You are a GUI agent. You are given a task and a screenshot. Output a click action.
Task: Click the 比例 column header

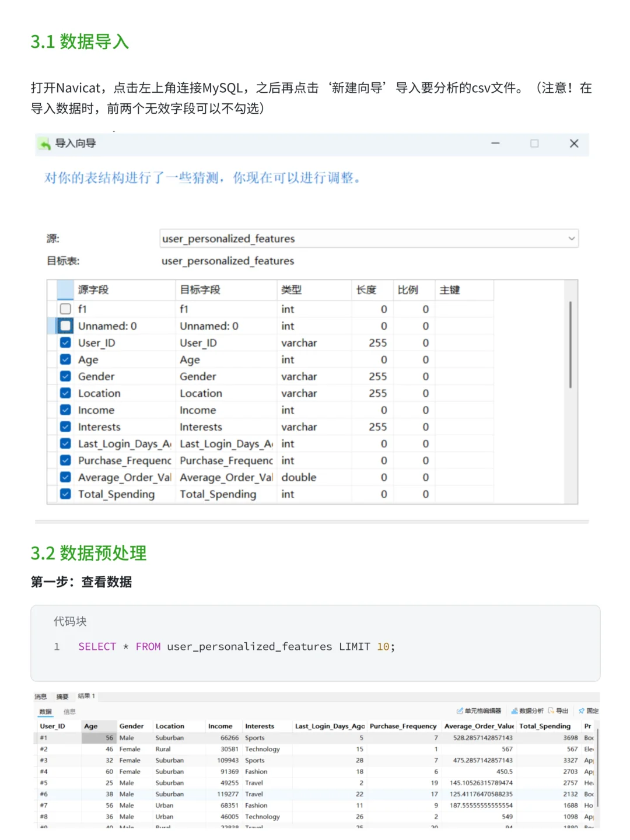414,290
